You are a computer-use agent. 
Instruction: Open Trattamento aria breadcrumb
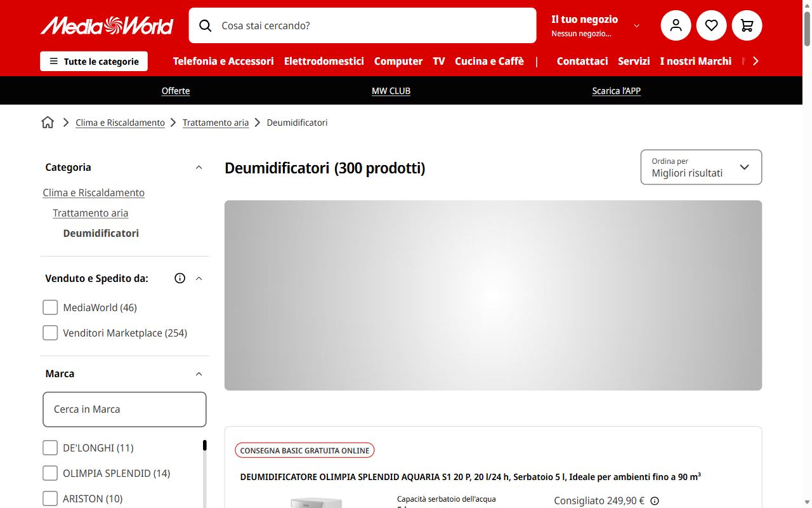tap(216, 123)
